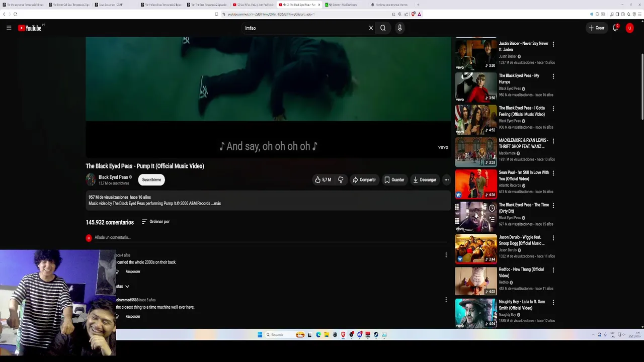Screen dimensions: 644x362
Task: Open menu for Naughty Boy suggestion
Action: point(553,302)
